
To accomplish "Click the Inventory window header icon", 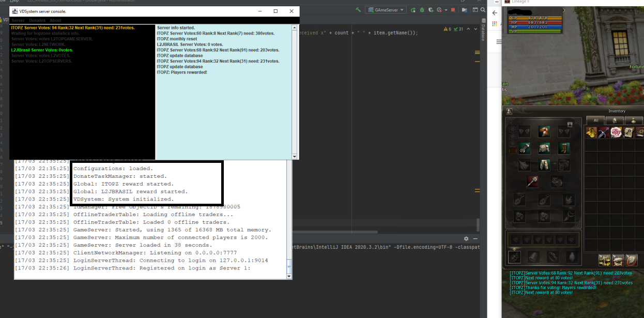I will coord(509,111).
